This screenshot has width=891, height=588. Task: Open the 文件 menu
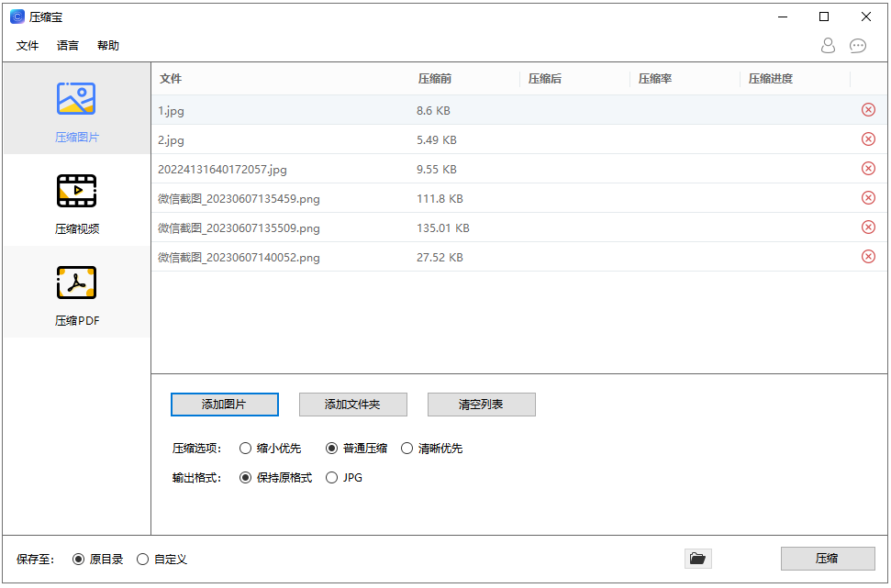coord(28,46)
